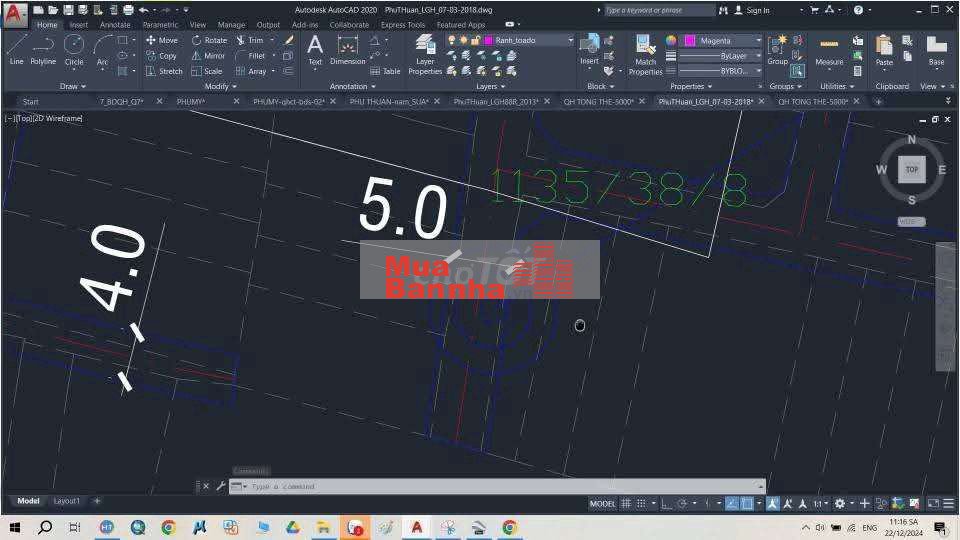Select the Line drawing tool
This screenshot has width=960, height=540.
pos(16,49)
